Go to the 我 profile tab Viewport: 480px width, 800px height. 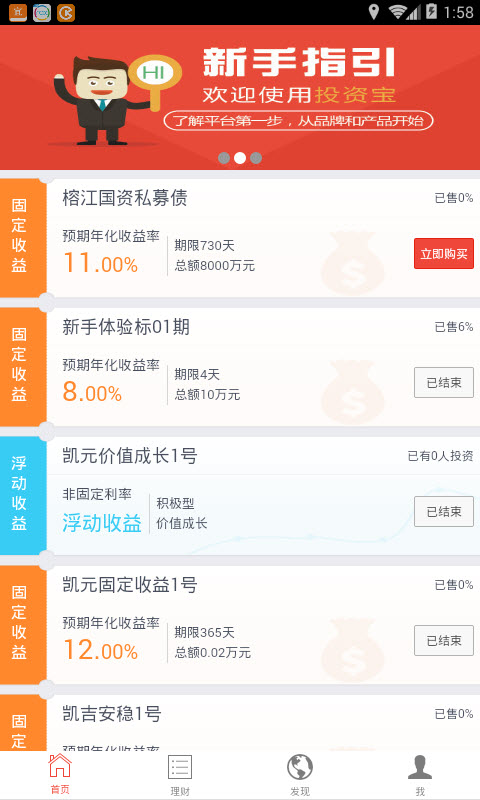coord(420,774)
